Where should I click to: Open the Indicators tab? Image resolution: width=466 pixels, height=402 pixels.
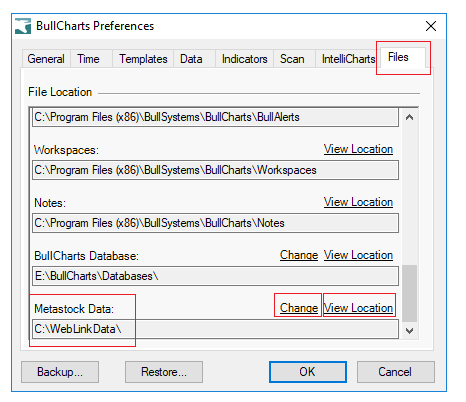245,59
